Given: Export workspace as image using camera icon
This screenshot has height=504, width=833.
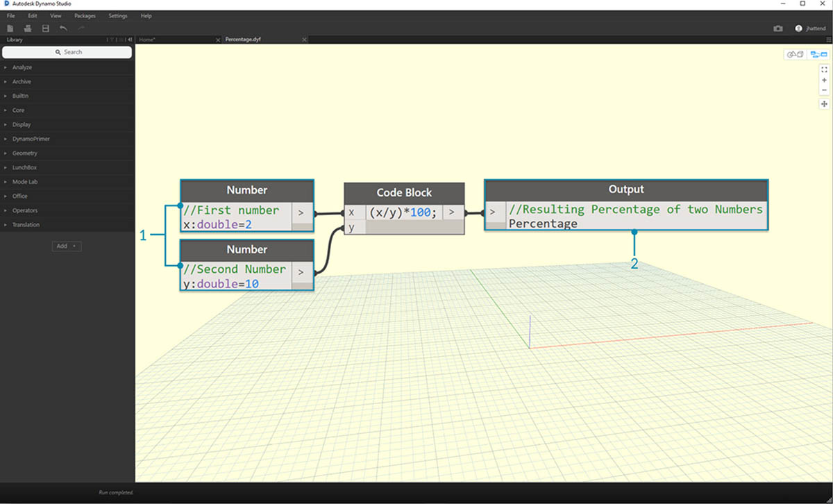Looking at the screenshot, I should pyautogui.click(x=778, y=28).
